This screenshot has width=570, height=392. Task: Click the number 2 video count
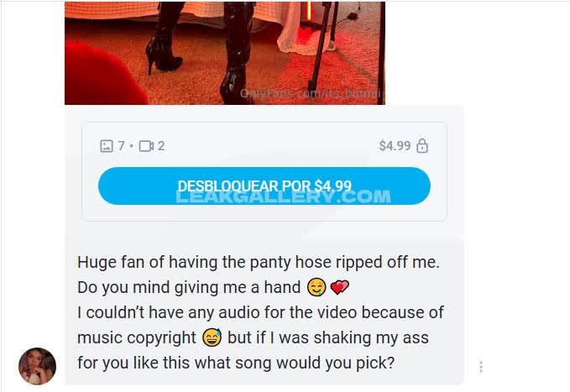tap(161, 146)
